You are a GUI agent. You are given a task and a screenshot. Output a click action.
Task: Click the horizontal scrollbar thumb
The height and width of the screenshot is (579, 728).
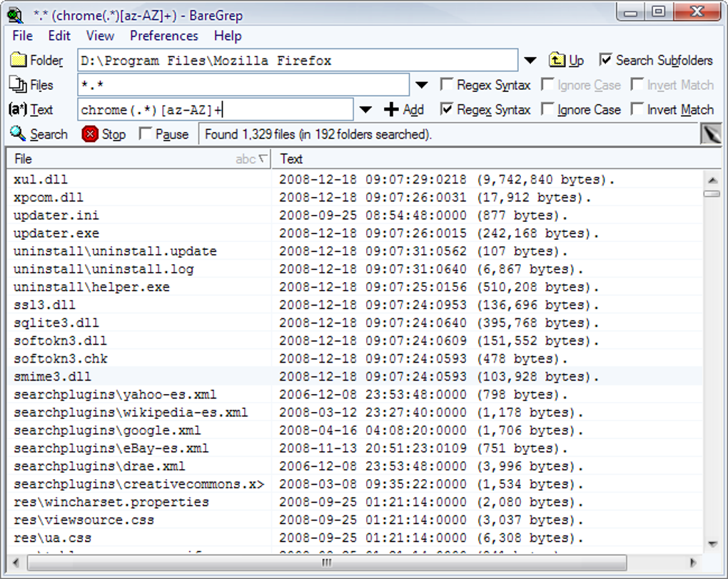click(x=327, y=563)
